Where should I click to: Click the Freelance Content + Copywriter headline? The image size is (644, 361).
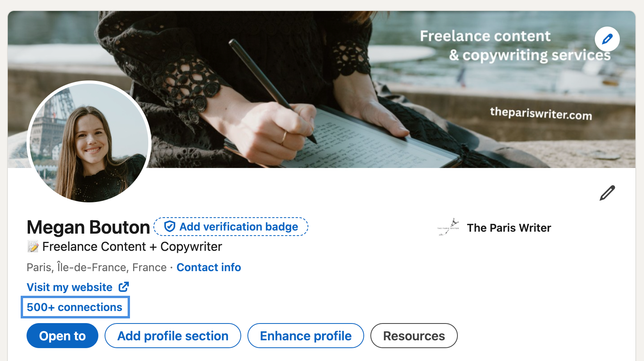[x=132, y=247]
